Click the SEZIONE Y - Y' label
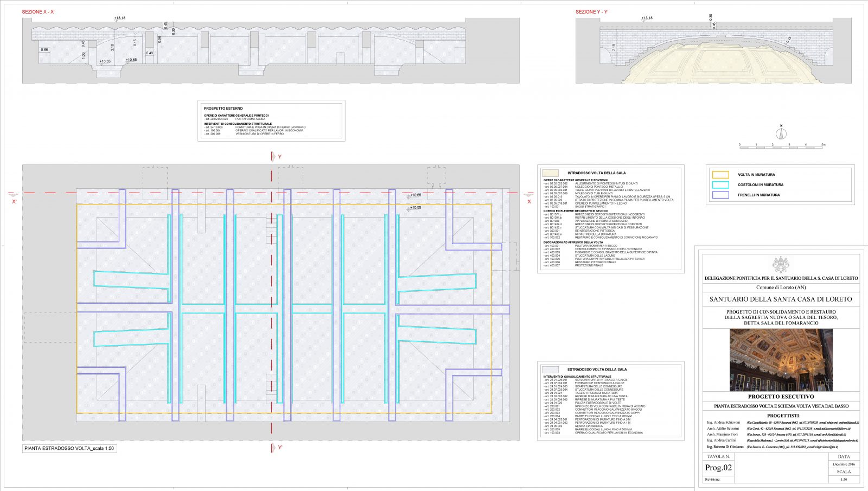The width and height of the screenshot is (868, 491). tap(591, 12)
